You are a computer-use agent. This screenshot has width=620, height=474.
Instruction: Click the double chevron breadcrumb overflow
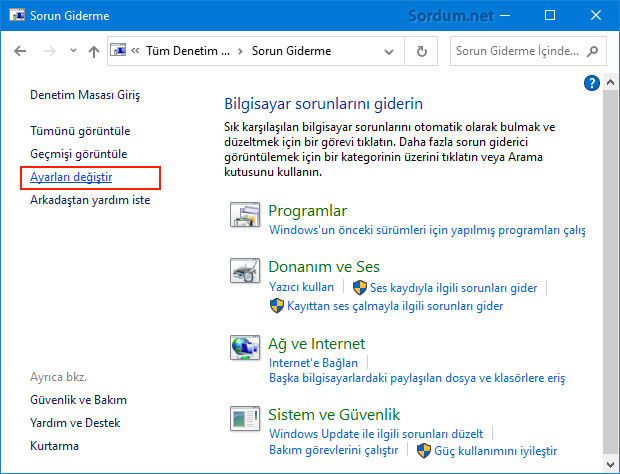135,51
